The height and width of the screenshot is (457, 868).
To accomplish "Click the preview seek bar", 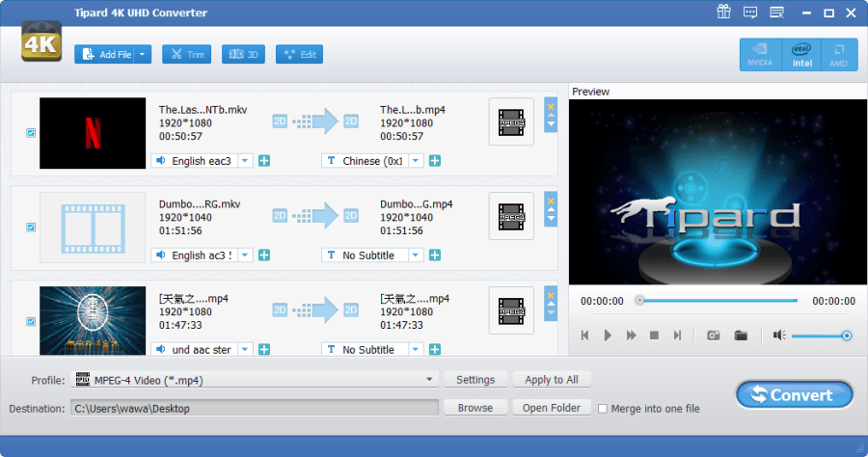I will coord(718,301).
